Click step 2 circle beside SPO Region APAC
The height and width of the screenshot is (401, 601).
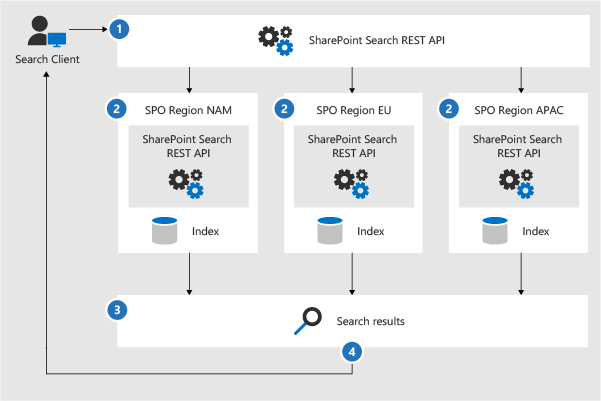tap(451, 107)
